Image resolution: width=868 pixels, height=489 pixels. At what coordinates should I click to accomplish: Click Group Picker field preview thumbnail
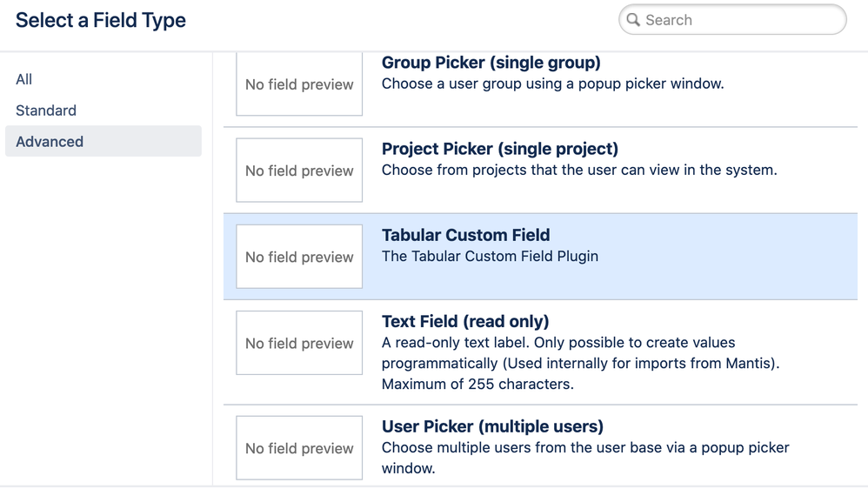coord(299,84)
